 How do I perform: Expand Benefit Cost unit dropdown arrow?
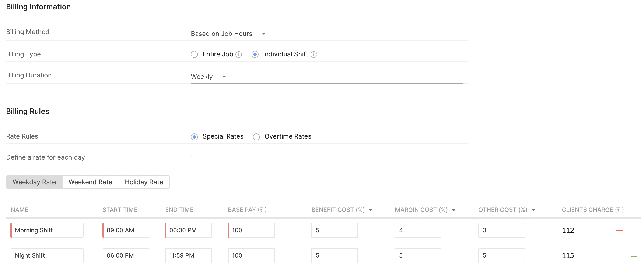[371, 210]
